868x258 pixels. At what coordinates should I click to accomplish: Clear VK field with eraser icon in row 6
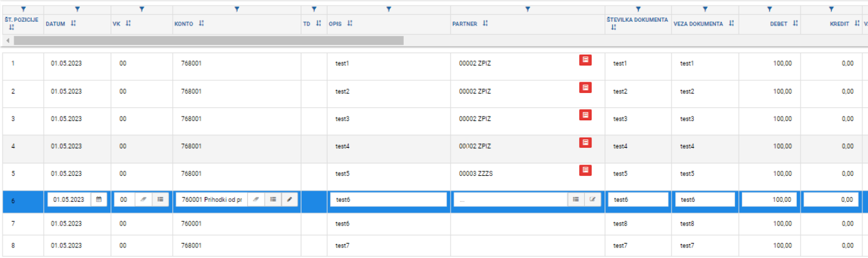(143, 199)
